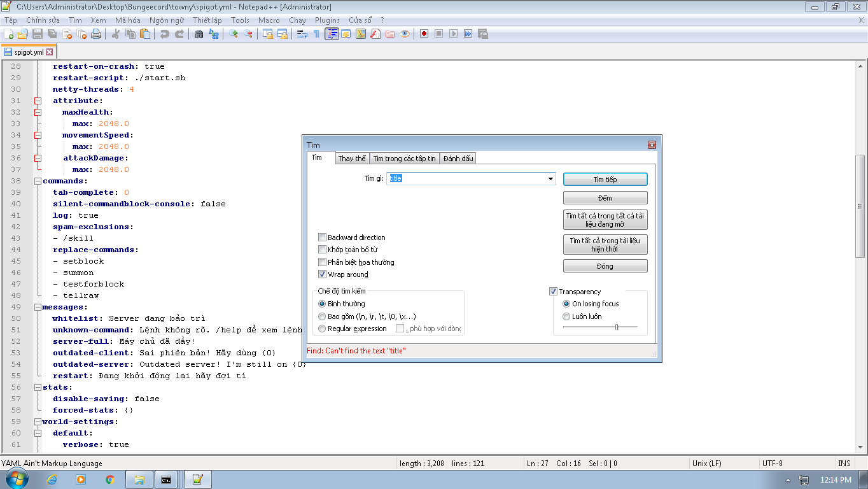The width and height of the screenshot is (868, 489).
Task: Enable the Backward direction checkbox
Action: tap(323, 237)
